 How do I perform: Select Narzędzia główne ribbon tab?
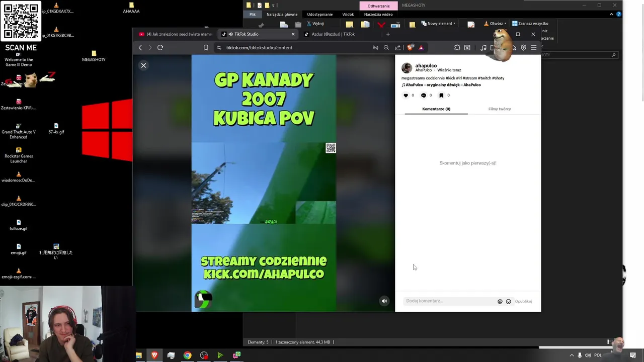(282, 15)
